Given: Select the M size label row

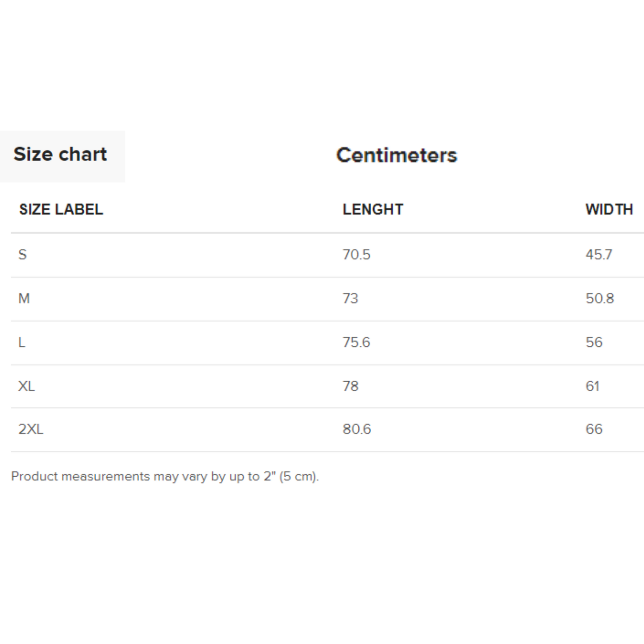Looking at the screenshot, I should pos(24,298).
